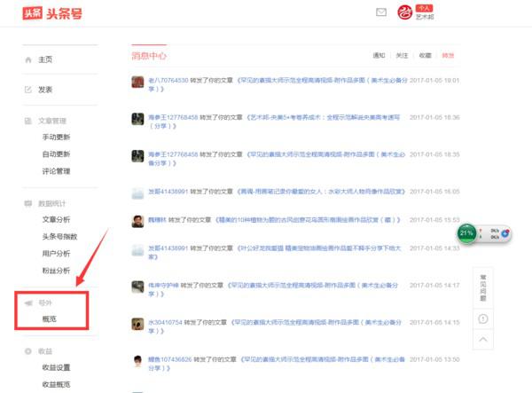This screenshot has width=532, height=393.
Task: Click the 发表 edit icon
Action: point(28,90)
